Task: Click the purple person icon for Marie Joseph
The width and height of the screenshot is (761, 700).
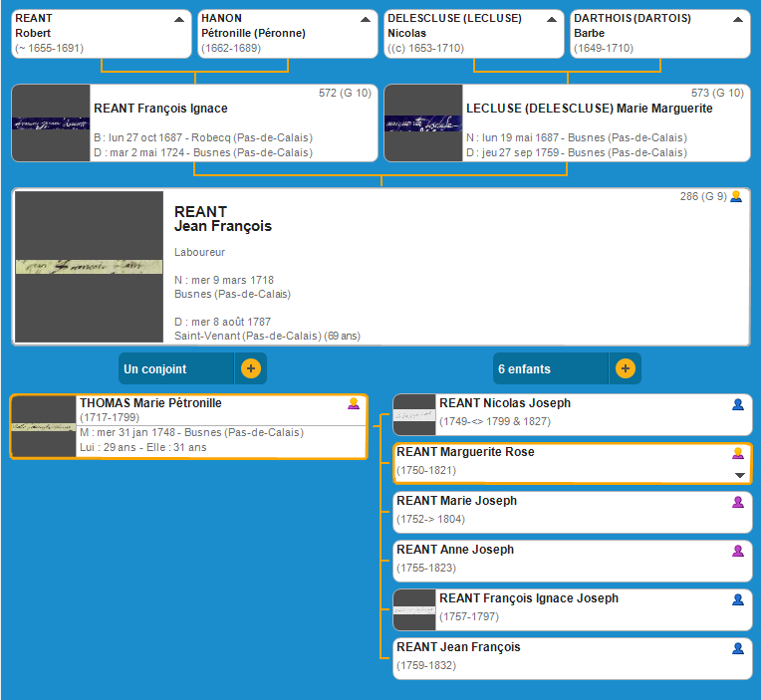Action: point(738,502)
